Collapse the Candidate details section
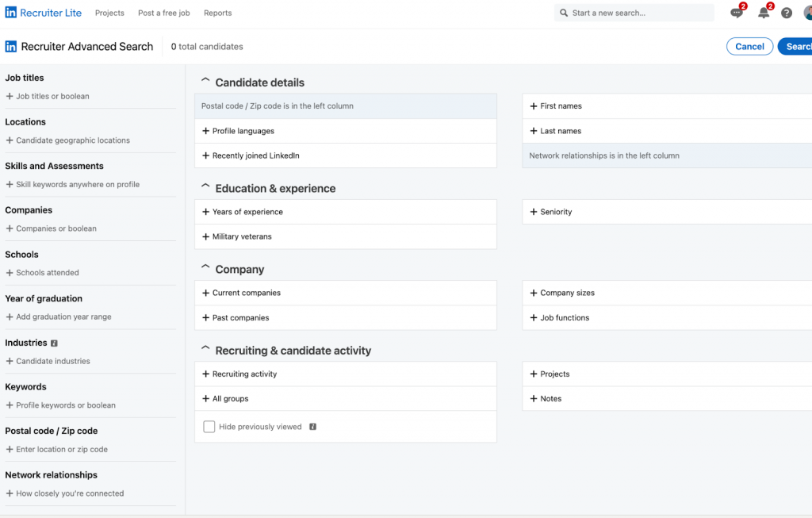 tap(205, 82)
